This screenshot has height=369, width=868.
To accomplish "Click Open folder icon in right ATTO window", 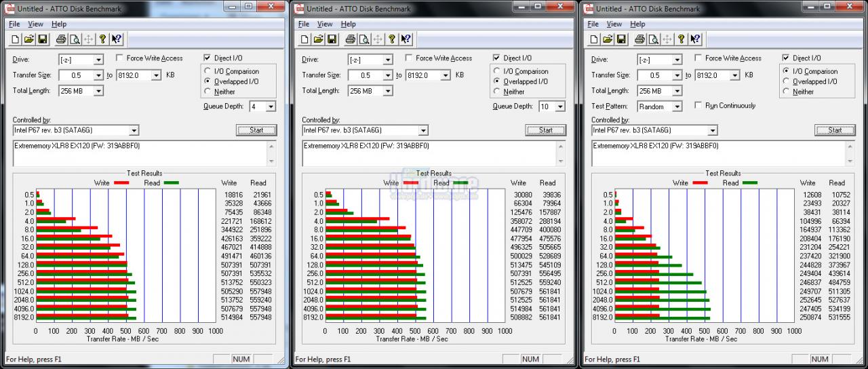I will point(608,39).
